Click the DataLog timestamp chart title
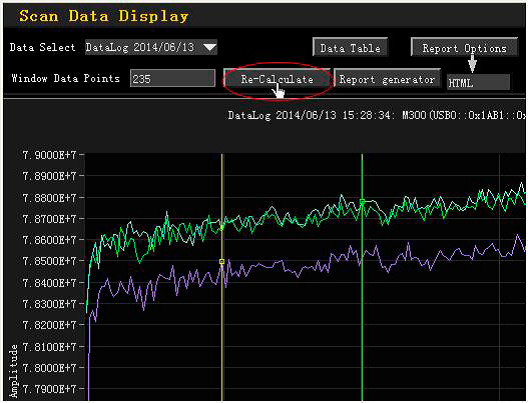The height and width of the screenshot is (403, 528). click(376, 115)
